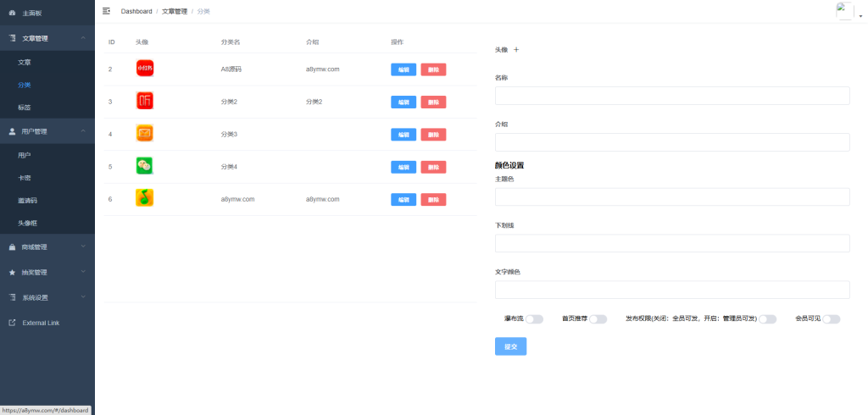868x415 pixels.
Task: Click the red 听 avatar in row 3
Action: point(144,101)
